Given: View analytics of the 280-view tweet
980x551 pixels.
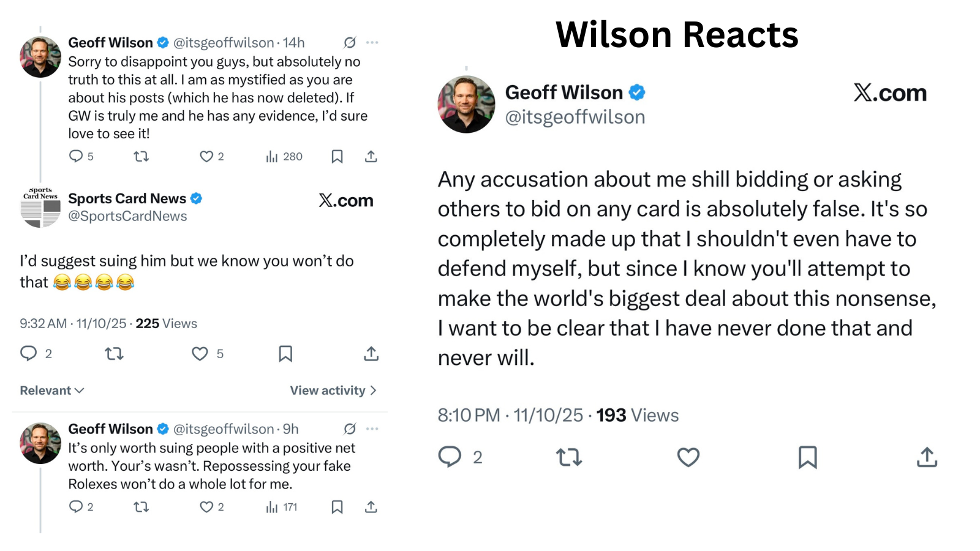Looking at the screenshot, I should click(284, 157).
